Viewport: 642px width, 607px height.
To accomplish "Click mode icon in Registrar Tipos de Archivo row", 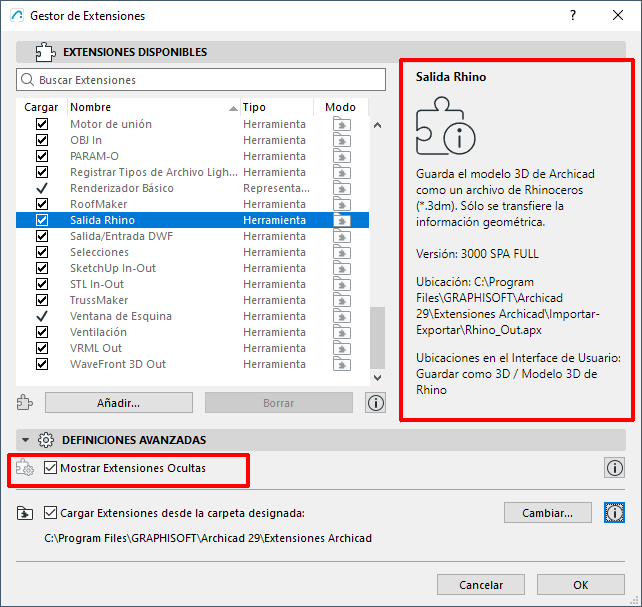I will pos(342,172).
